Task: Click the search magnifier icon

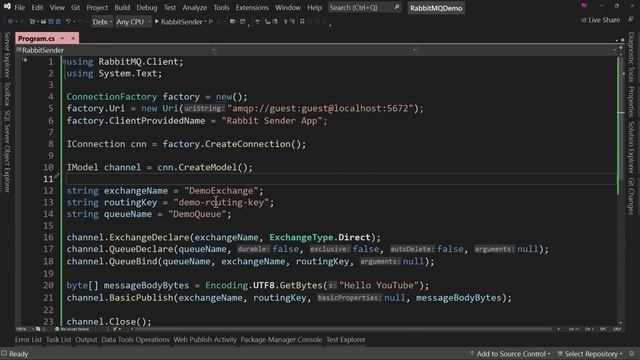Action: pyautogui.click(x=397, y=7)
